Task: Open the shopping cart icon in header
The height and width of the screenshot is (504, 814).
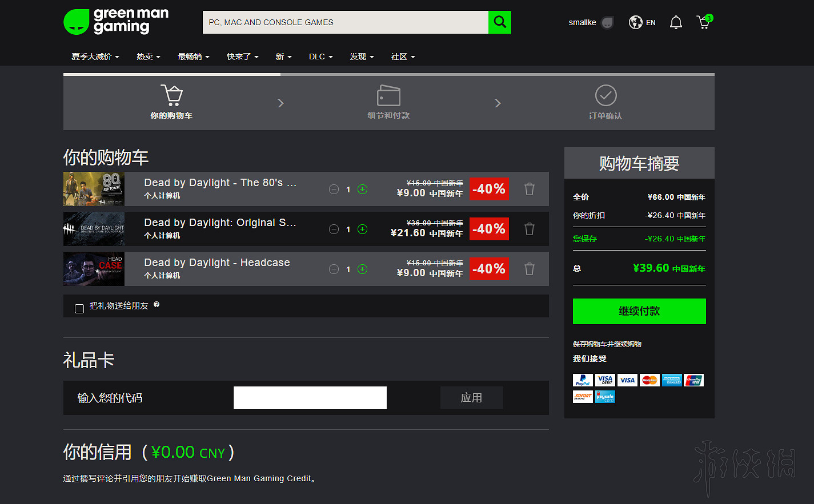Action: [x=704, y=22]
